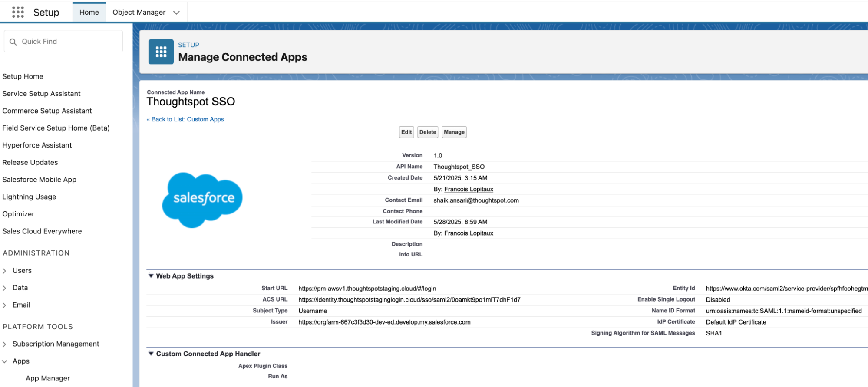The height and width of the screenshot is (387, 868).
Task: Open the Default IdP Certificate link
Action: 736,322
